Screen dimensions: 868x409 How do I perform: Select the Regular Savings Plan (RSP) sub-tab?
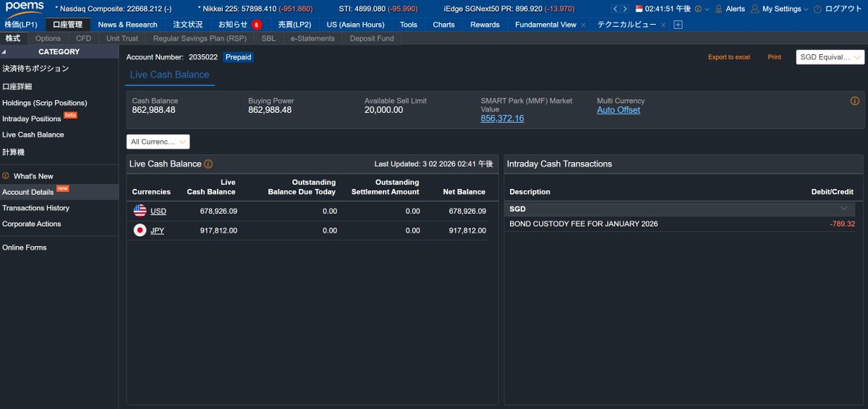point(200,38)
